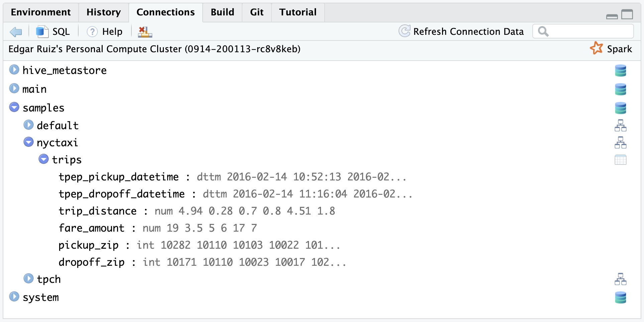Click the Refresh Connection Data button

click(461, 31)
